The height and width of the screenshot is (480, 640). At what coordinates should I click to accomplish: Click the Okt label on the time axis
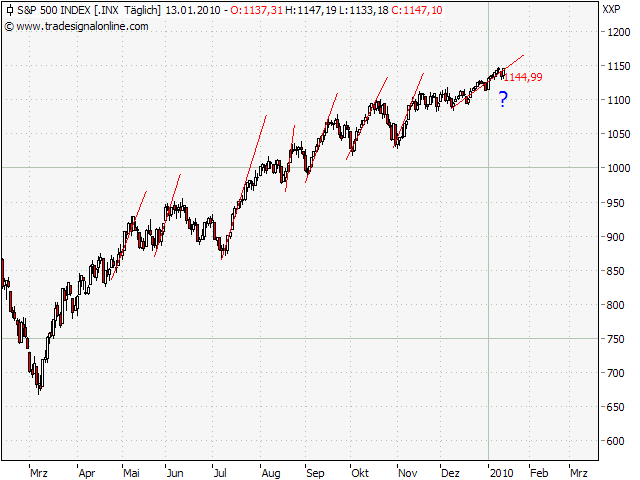[x=360, y=473]
